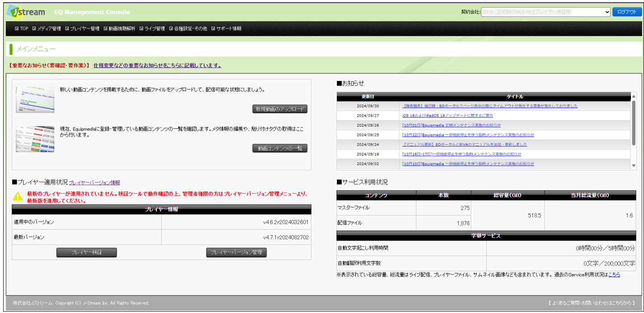Click the date 2024/09/25

coord(368,135)
